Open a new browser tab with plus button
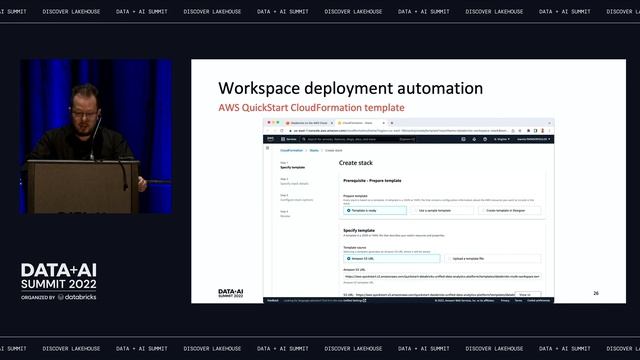 (x=392, y=123)
